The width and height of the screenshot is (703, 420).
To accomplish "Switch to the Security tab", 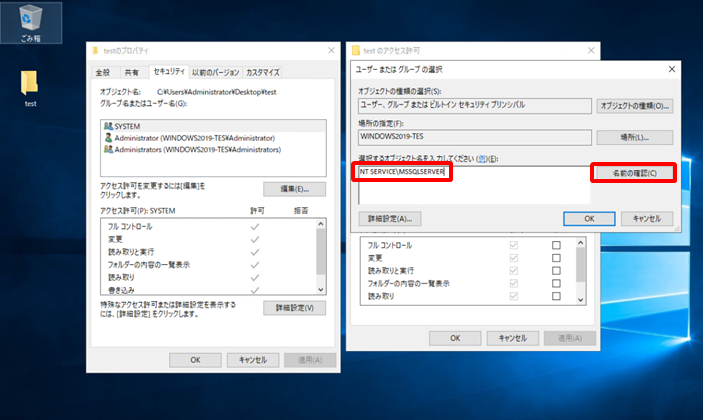I will tap(169, 71).
